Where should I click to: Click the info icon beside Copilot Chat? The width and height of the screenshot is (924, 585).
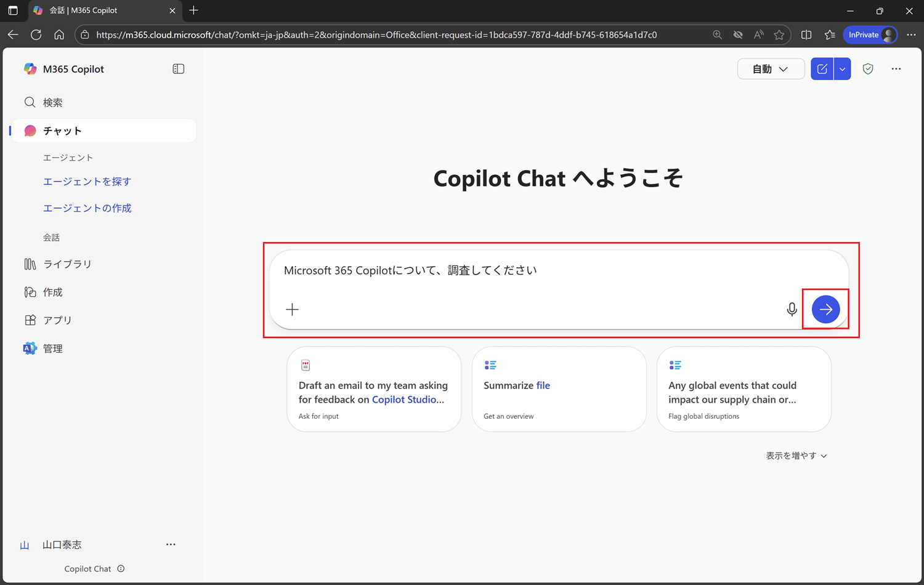(121, 568)
